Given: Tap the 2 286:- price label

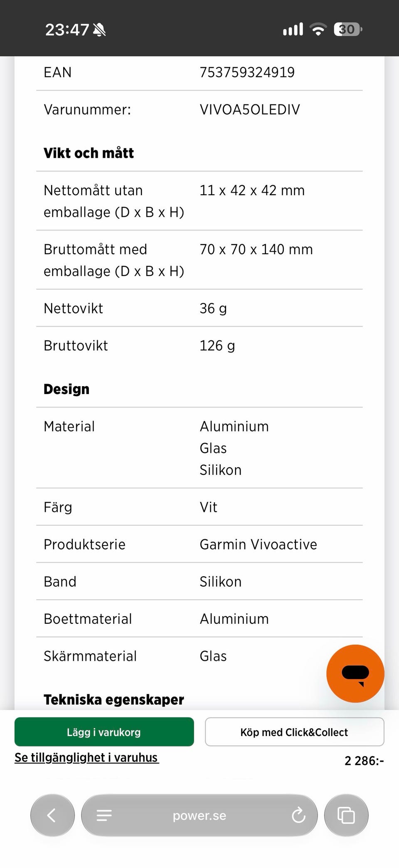Looking at the screenshot, I should click(x=364, y=761).
